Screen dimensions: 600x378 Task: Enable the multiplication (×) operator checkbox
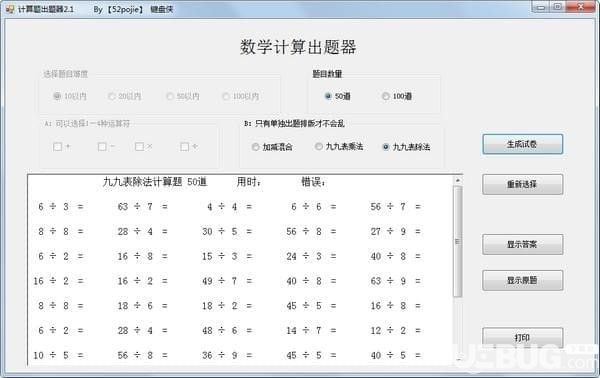tap(139, 147)
